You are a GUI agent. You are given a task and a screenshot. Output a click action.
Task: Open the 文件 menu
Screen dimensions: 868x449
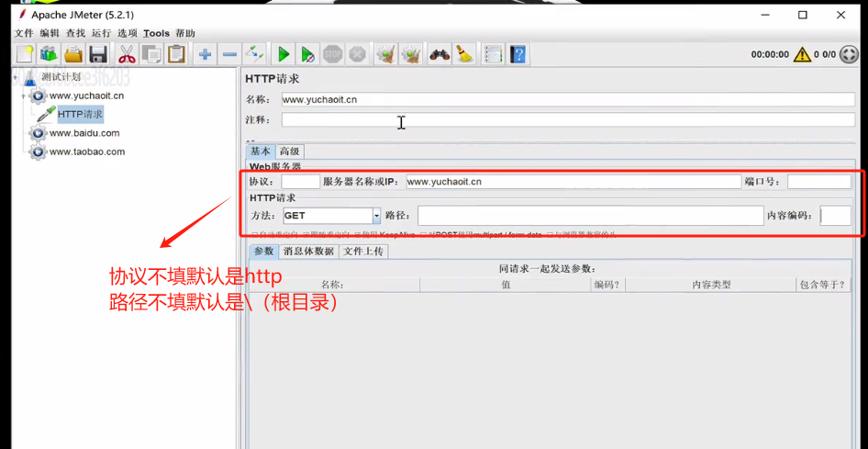pos(25,33)
